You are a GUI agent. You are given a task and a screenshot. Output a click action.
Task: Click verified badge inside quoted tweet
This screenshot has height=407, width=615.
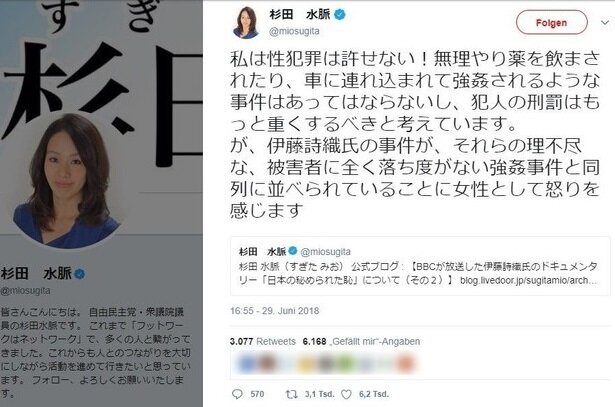pos(293,251)
